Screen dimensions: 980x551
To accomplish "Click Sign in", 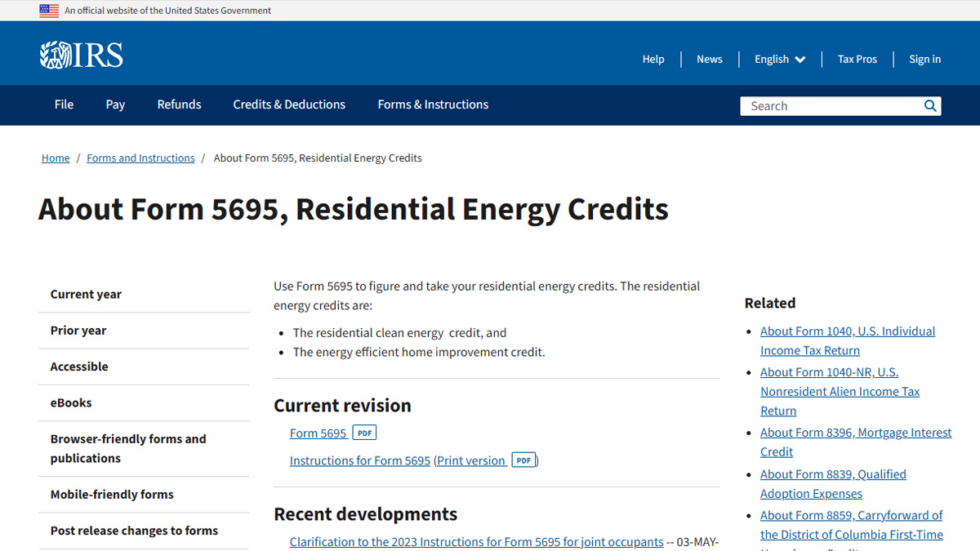I will pyautogui.click(x=924, y=59).
